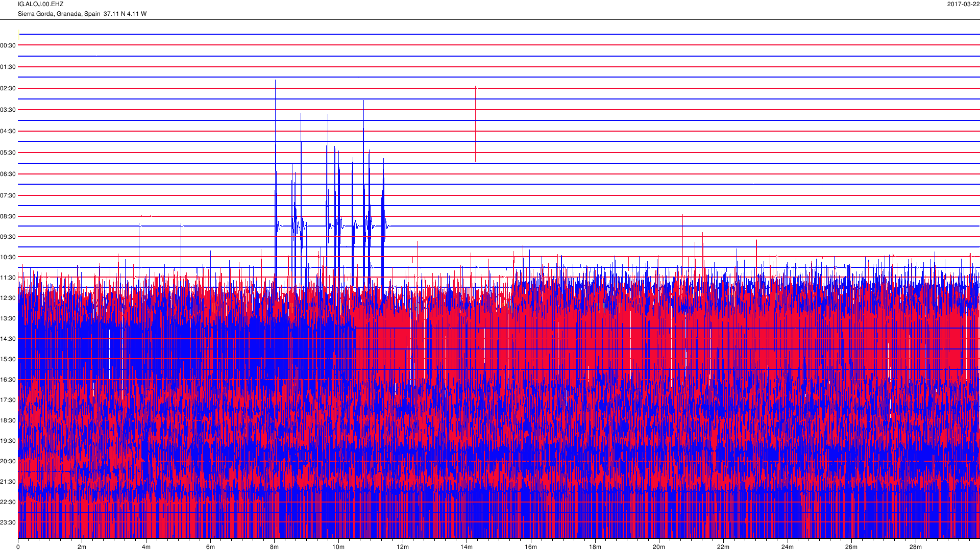Click the 4m axis label
The image size is (980, 551).
pyautogui.click(x=146, y=547)
